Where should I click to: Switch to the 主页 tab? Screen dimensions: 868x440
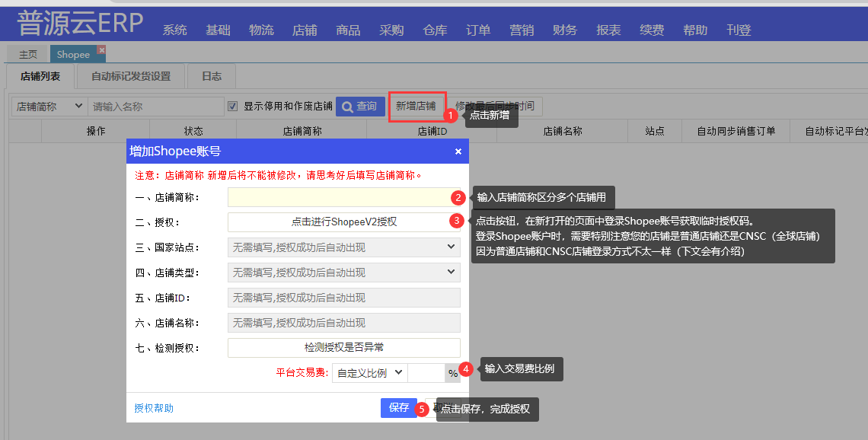[27, 54]
